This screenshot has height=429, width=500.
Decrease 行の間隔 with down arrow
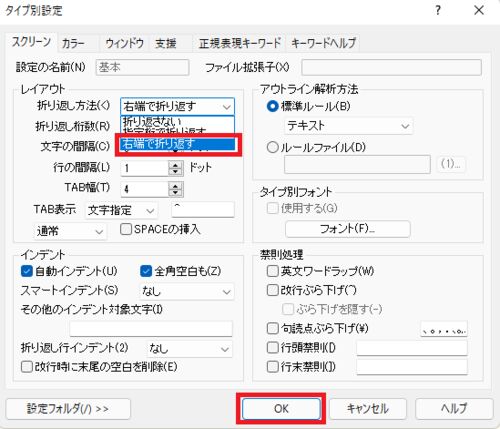click(175, 172)
